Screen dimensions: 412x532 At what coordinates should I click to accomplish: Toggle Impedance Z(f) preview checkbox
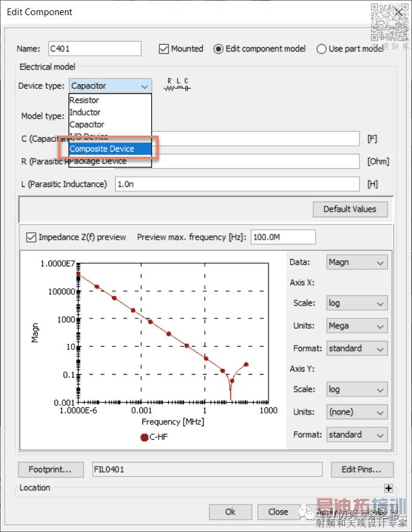pyautogui.click(x=32, y=237)
